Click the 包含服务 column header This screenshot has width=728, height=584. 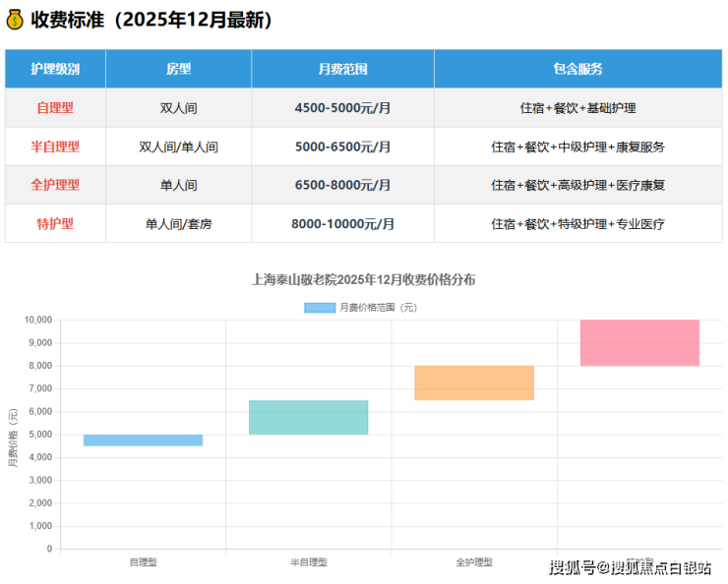click(x=577, y=70)
